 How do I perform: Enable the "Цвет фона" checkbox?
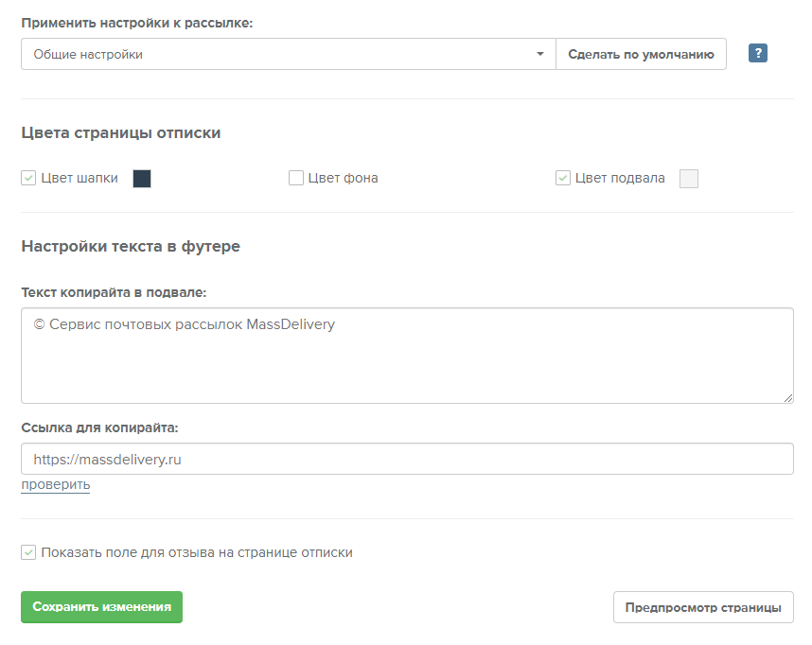click(296, 177)
